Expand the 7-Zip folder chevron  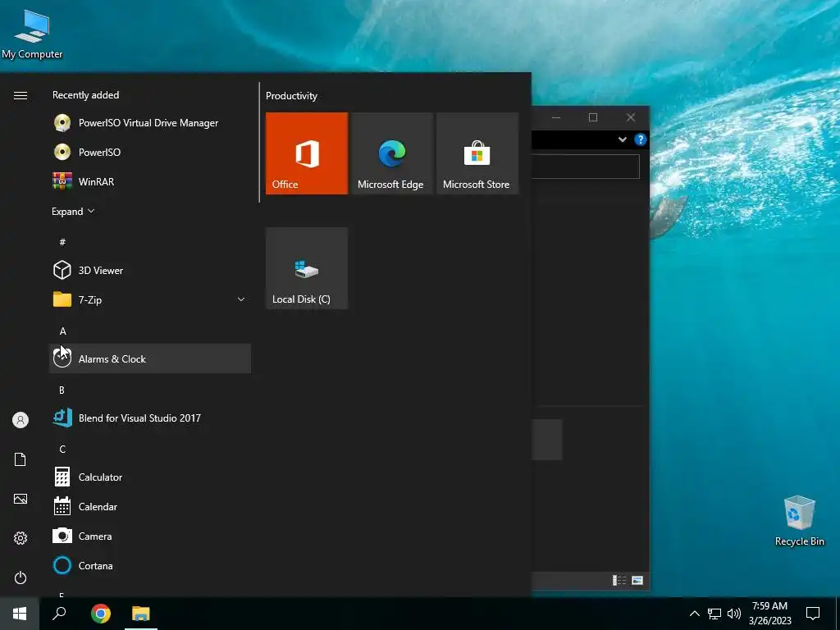241,299
